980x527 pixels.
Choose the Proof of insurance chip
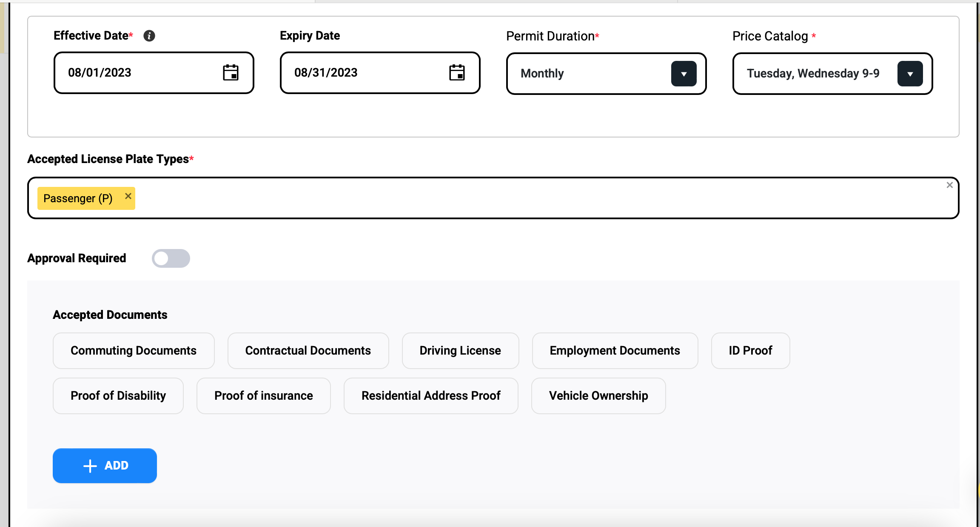point(263,396)
